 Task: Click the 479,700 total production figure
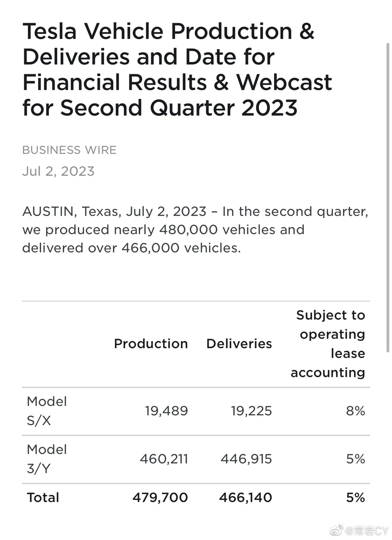tap(160, 497)
